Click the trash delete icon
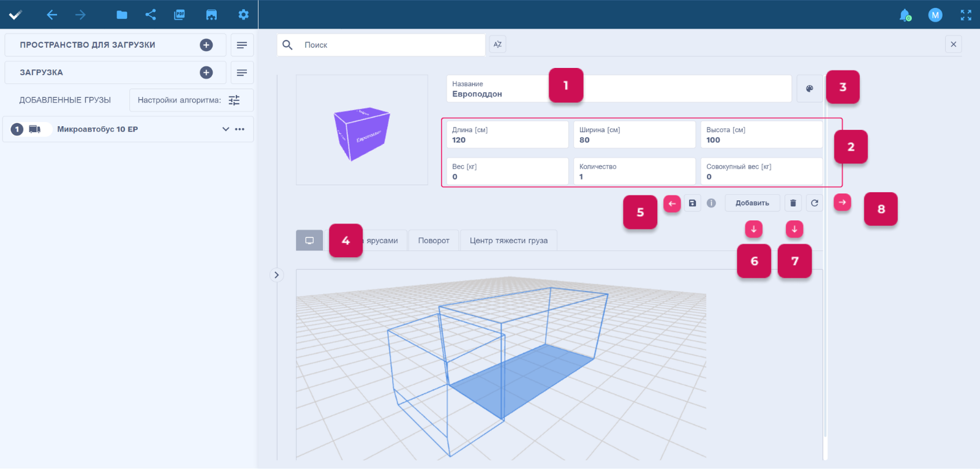Image resolution: width=980 pixels, height=469 pixels. click(793, 203)
